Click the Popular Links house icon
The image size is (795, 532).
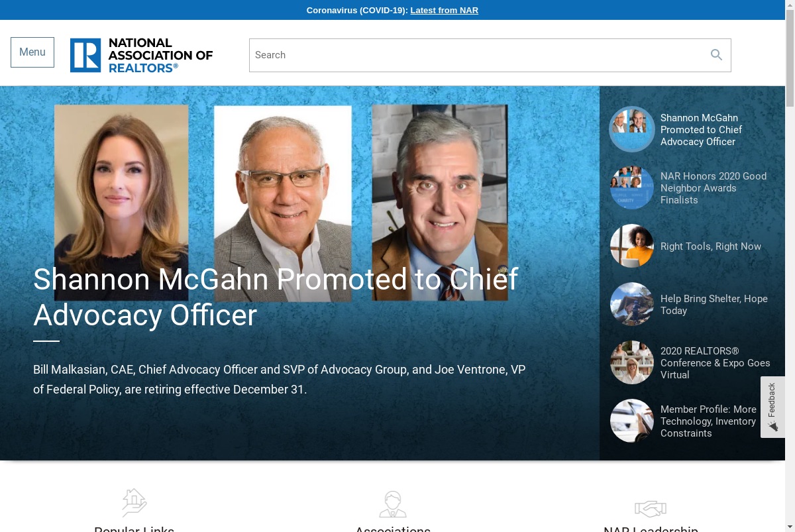coord(134,503)
